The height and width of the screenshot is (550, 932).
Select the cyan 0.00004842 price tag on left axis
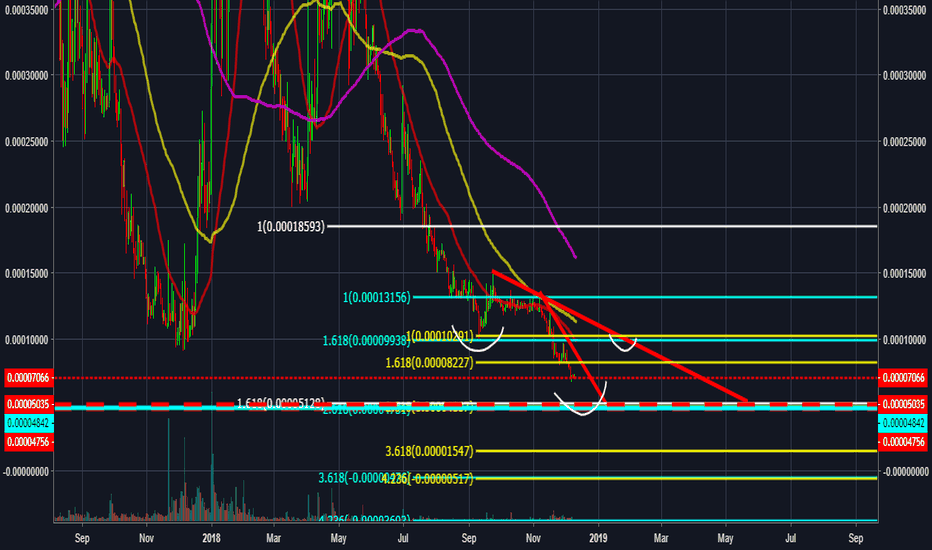pyautogui.click(x=29, y=423)
